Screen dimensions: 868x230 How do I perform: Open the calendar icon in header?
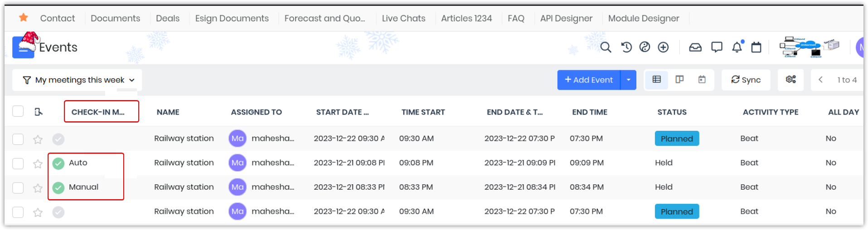click(756, 47)
